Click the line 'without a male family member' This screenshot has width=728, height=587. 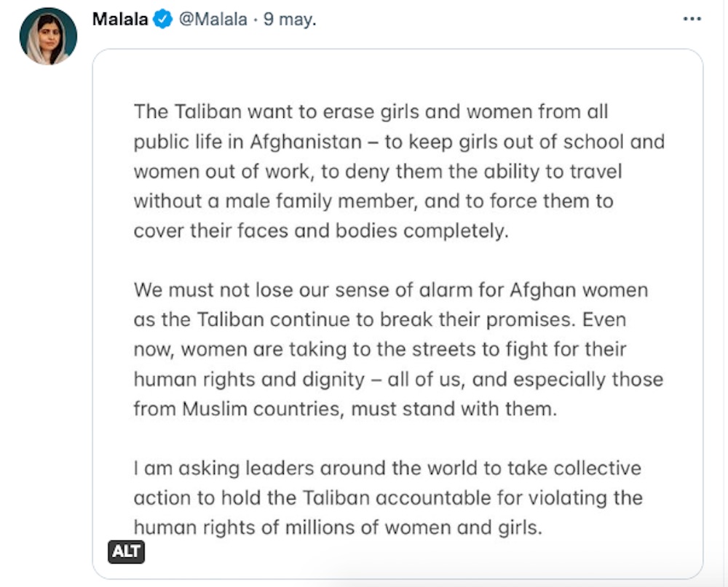click(x=373, y=201)
